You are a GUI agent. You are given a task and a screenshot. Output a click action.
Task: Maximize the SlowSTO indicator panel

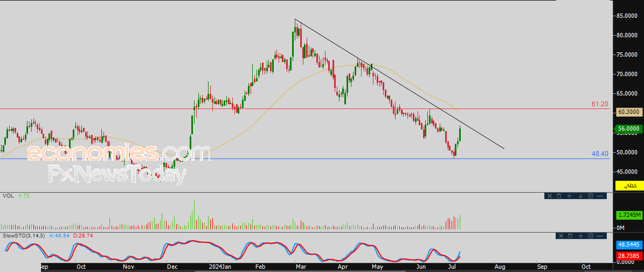click(570, 236)
